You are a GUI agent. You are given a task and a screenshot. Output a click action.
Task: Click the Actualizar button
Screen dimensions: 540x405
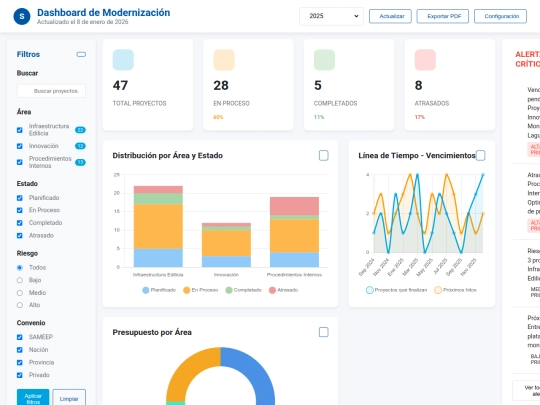click(x=390, y=16)
